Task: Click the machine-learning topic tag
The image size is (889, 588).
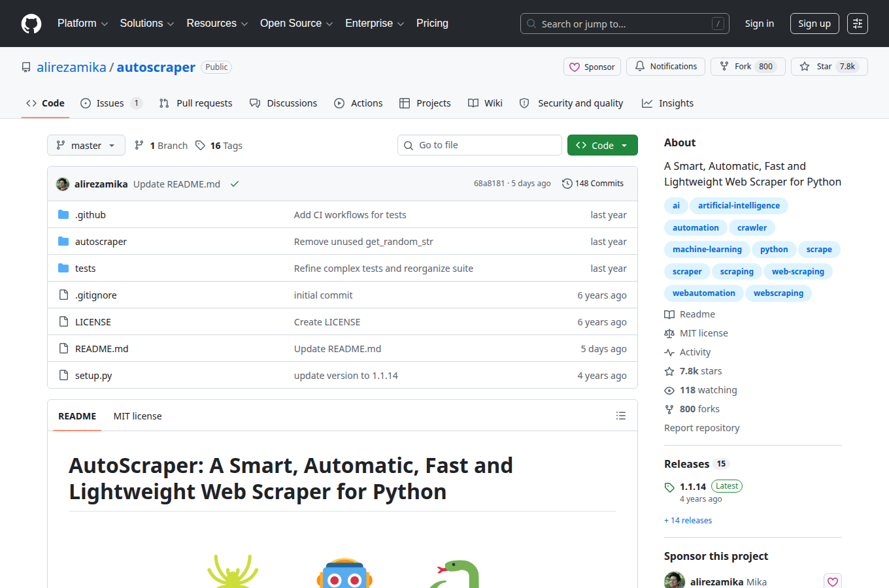Action: tap(707, 250)
